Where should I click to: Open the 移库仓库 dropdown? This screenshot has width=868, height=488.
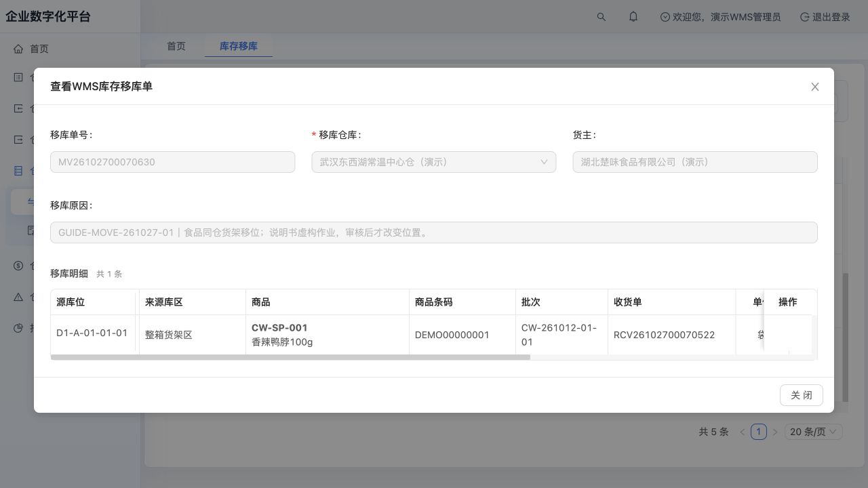(x=434, y=162)
